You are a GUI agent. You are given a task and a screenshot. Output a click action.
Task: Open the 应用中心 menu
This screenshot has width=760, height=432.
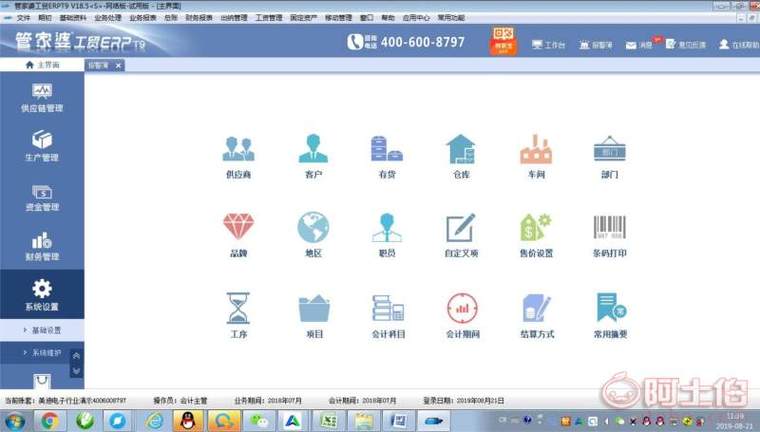pyautogui.click(x=416, y=17)
